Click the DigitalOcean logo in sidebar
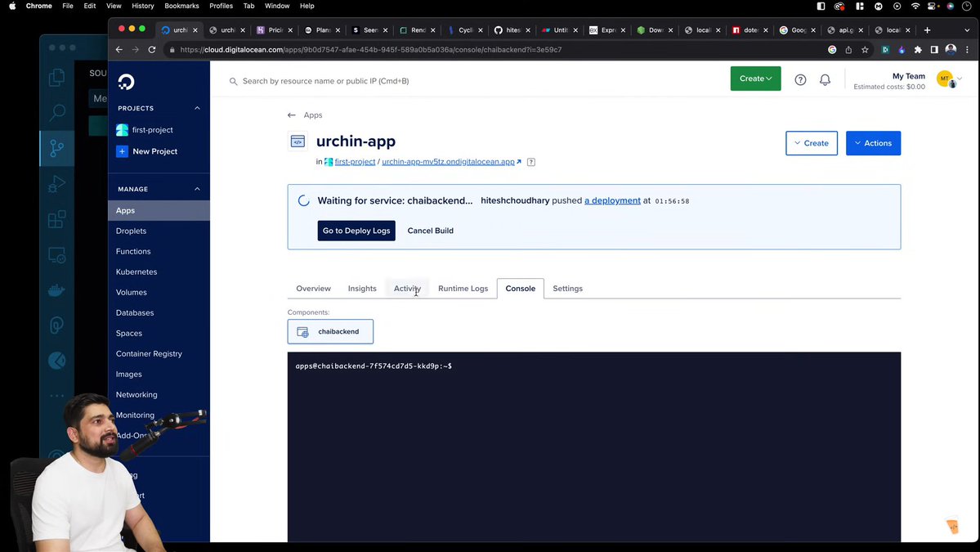 pyautogui.click(x=126, y=82)
